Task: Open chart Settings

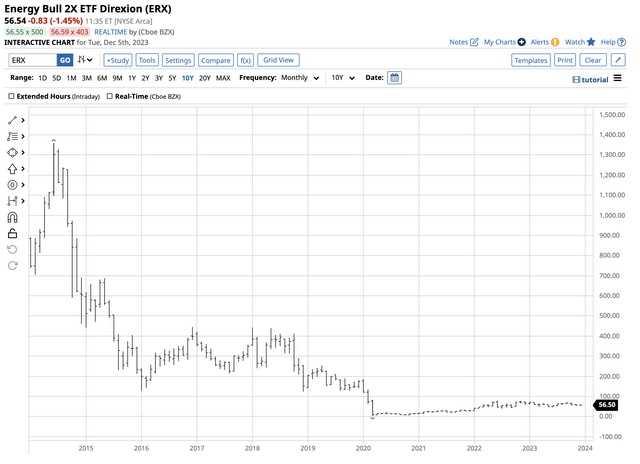Action: pos(178,60)
